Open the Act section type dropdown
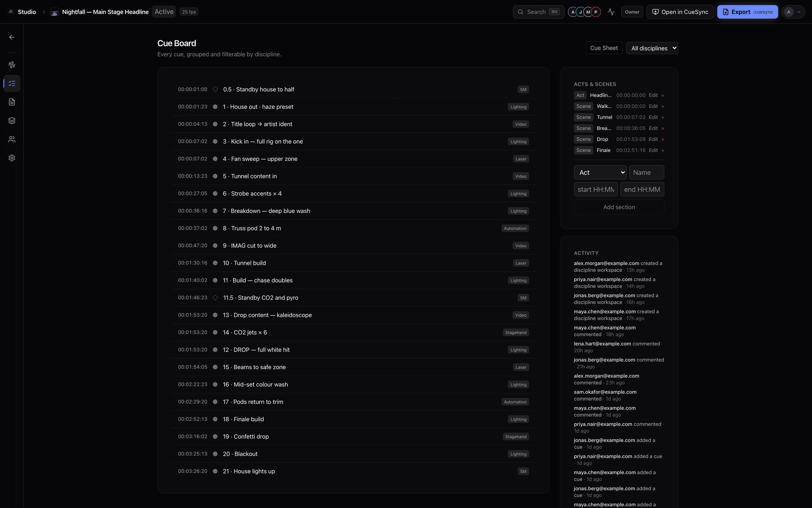 600,172
